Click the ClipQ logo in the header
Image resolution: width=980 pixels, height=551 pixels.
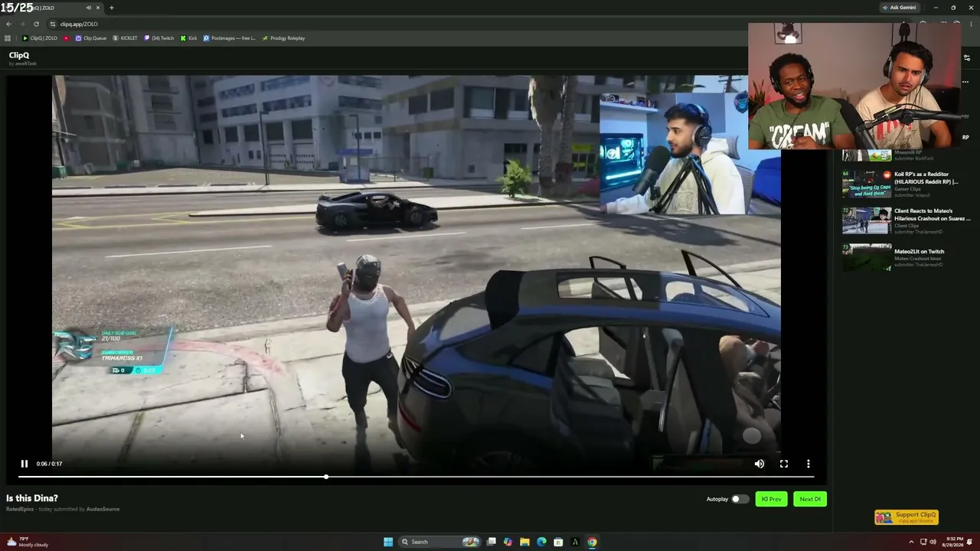[19, 55]
